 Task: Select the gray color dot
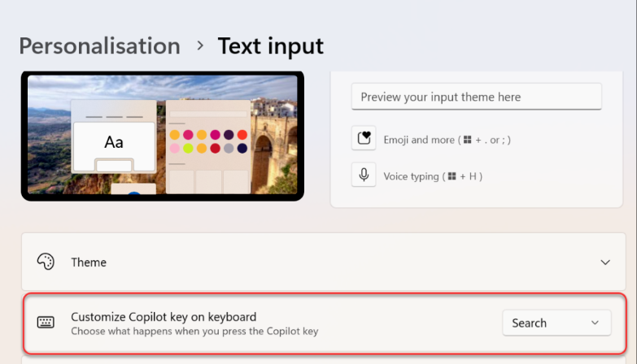click(229, 149)
